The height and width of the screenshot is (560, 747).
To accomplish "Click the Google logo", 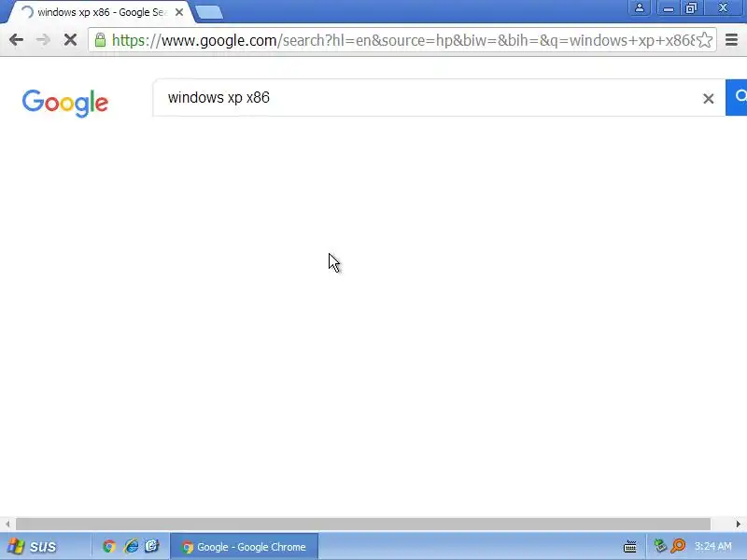I will click(65, 103).
